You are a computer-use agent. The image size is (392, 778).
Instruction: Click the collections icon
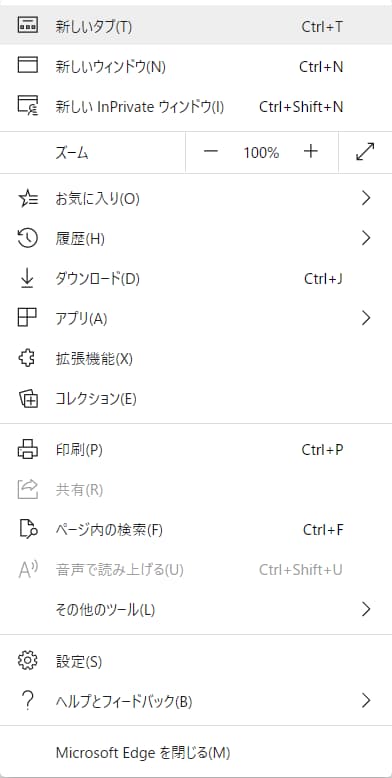[28, 398]
